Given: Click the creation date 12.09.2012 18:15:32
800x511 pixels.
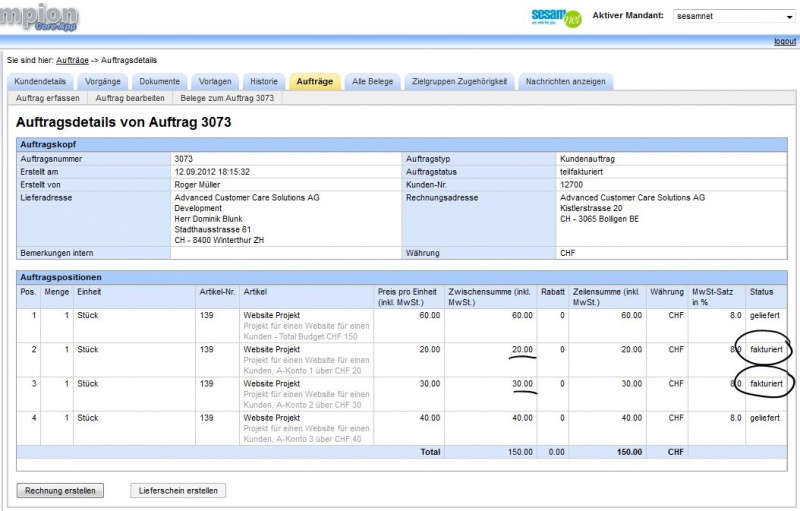Looking at the screenshot, I should (212, 172).
